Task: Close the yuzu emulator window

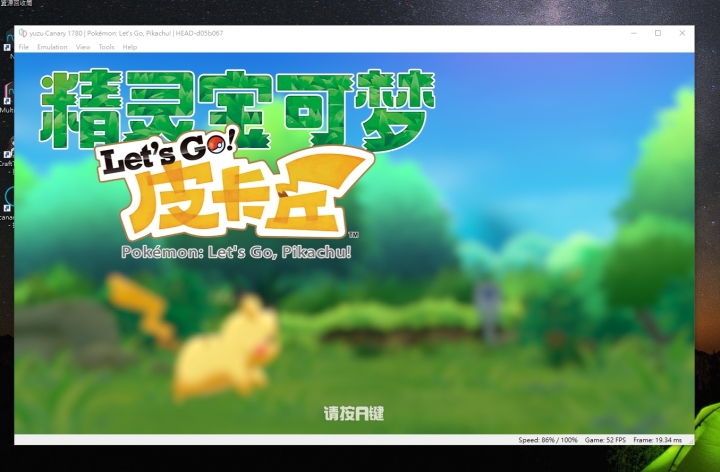Action: click(682, 33)
